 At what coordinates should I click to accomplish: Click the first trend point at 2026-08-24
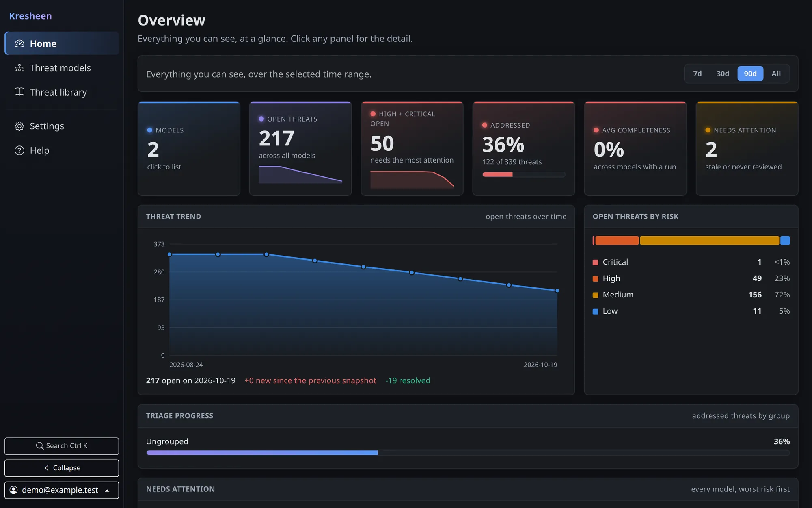tap(170, 254)
